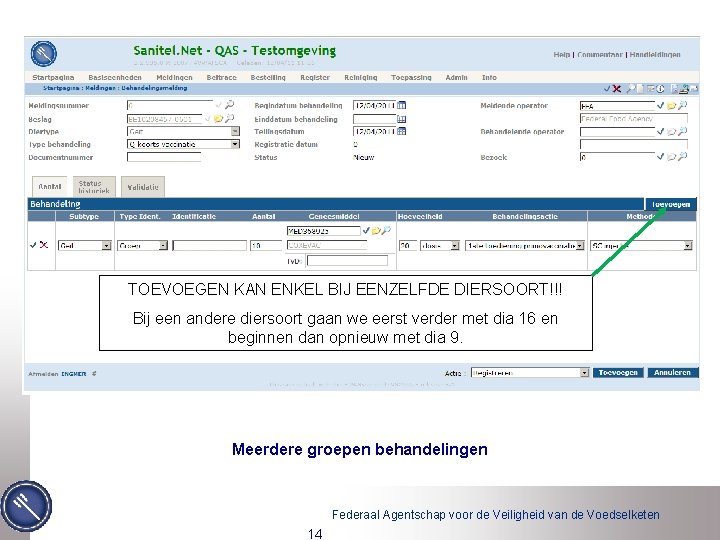Viewport: 720px width, 540px height.
Task: Open the Handleidingen link
Action: (655, 55)
